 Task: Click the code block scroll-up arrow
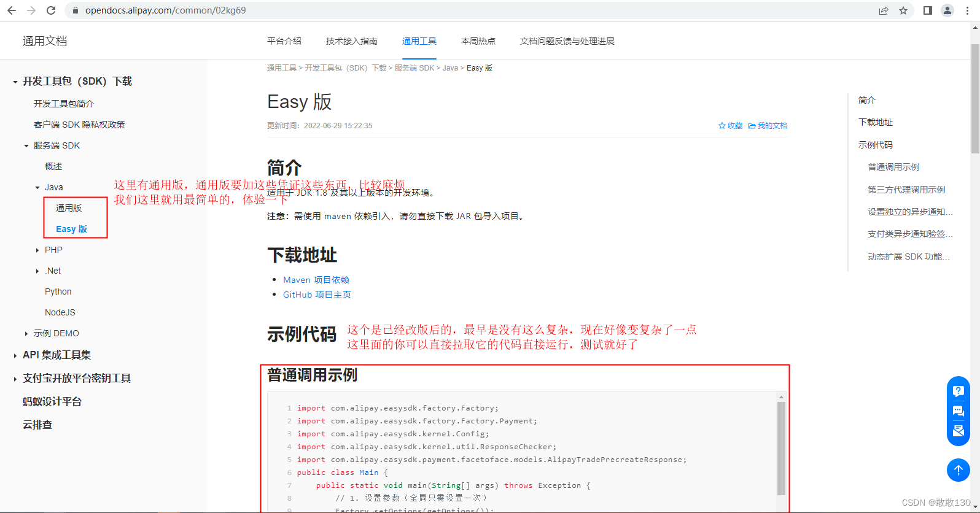(781, 397)
